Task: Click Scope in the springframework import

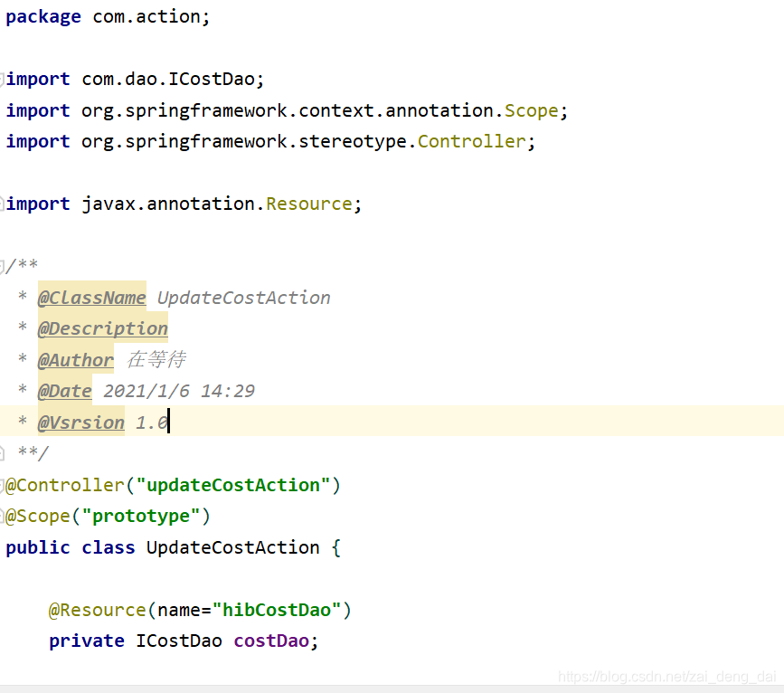Action: click(x=531, y=111)
